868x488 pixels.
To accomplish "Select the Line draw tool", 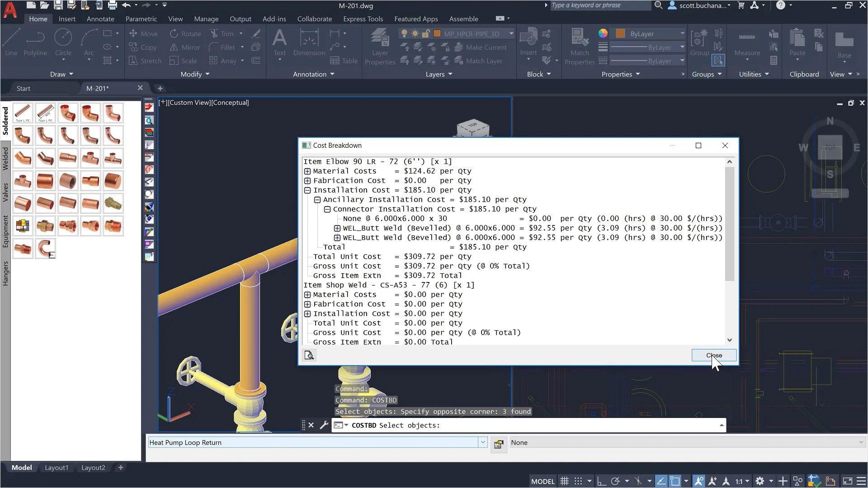I will tap(11, 42).
